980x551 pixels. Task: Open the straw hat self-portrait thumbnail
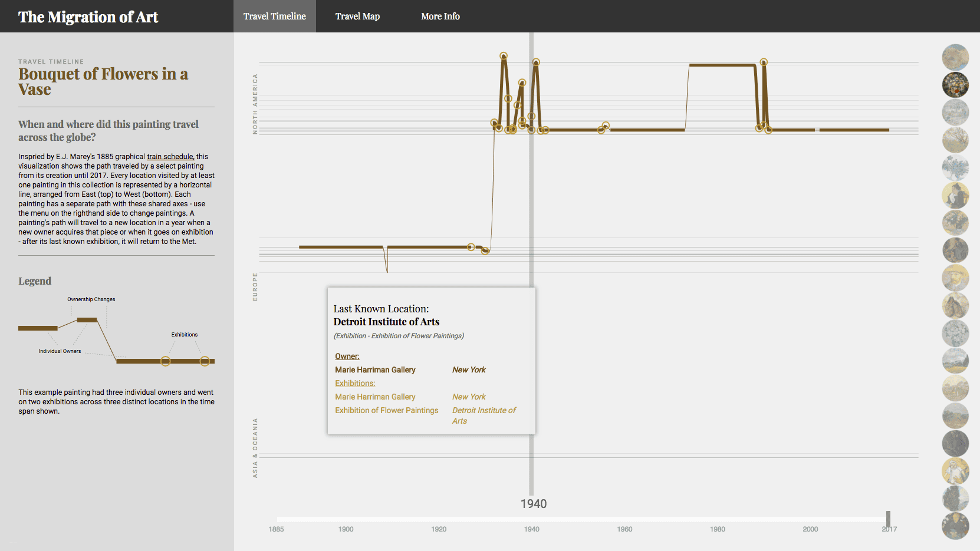tap(955, 278)
